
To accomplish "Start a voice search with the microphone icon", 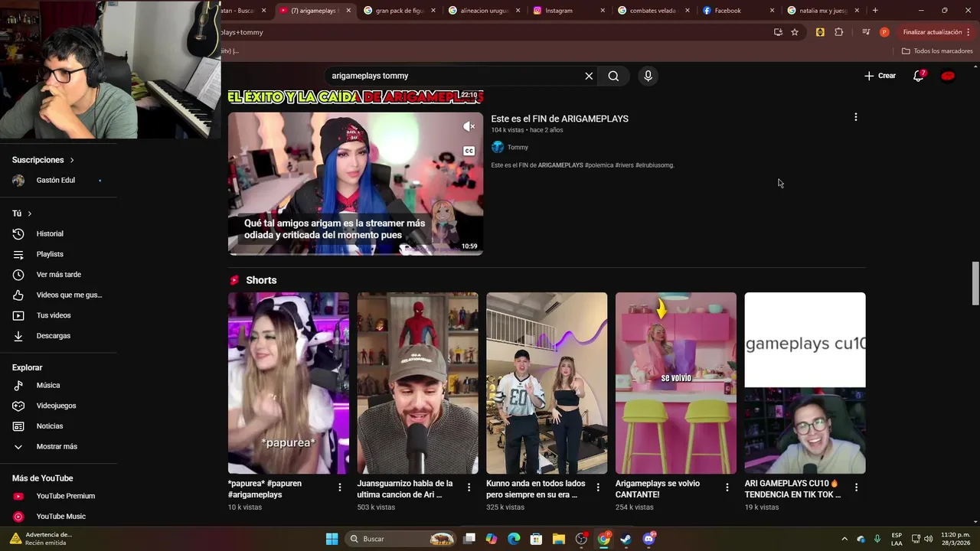I will pyautogui.click(x=648, y=76).
